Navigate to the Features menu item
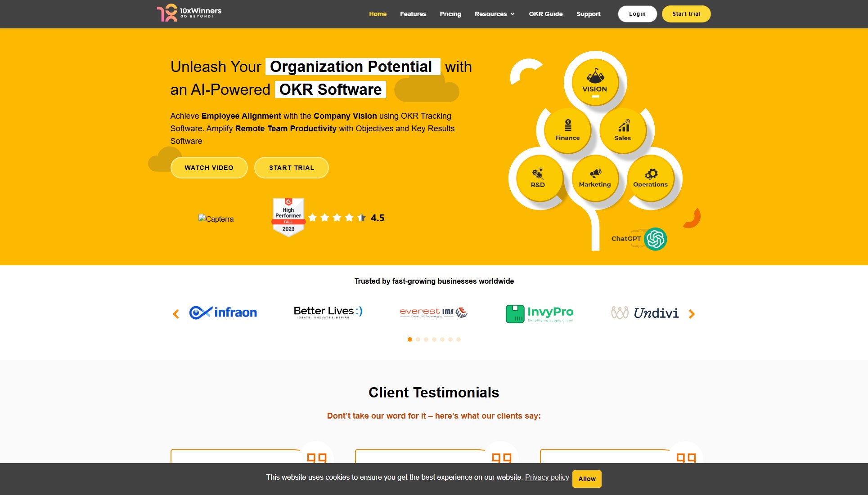This screenshot has height=495, width=868. click(413, 14)
